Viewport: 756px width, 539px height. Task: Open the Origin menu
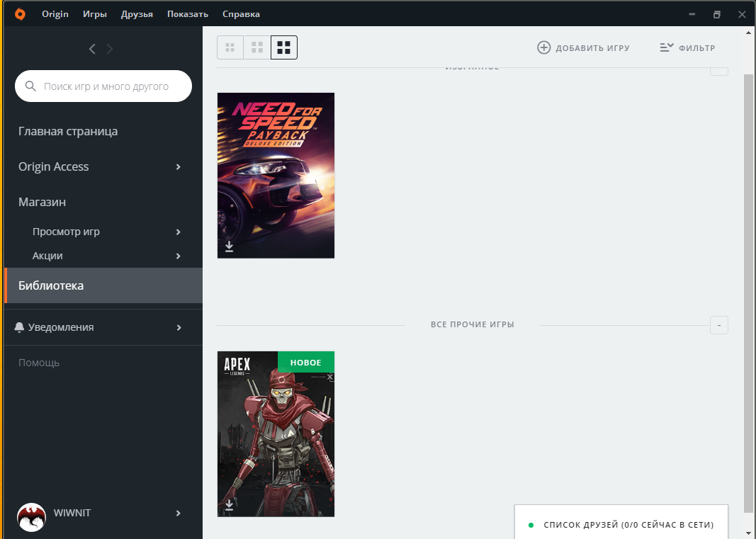tap(55, 14)
